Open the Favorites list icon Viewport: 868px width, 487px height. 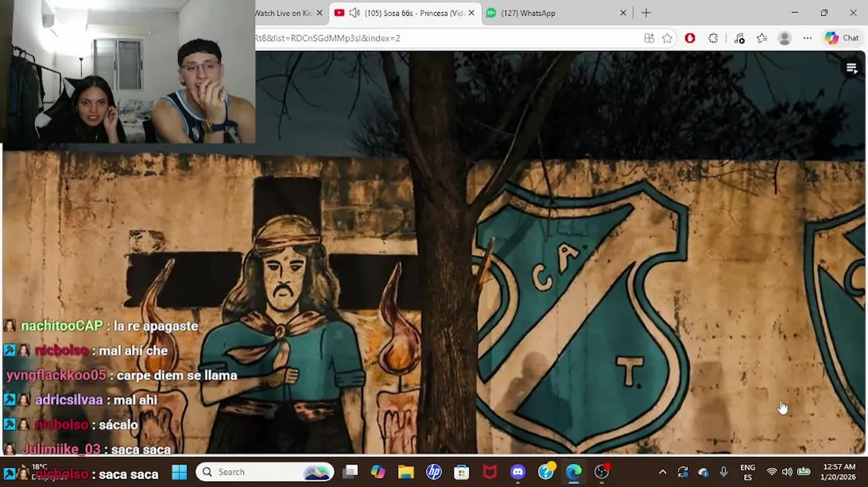coord(762,39)
